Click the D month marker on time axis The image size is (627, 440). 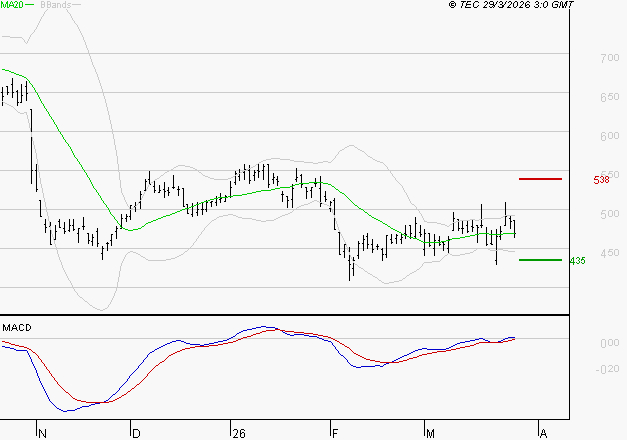pos(136,434)
